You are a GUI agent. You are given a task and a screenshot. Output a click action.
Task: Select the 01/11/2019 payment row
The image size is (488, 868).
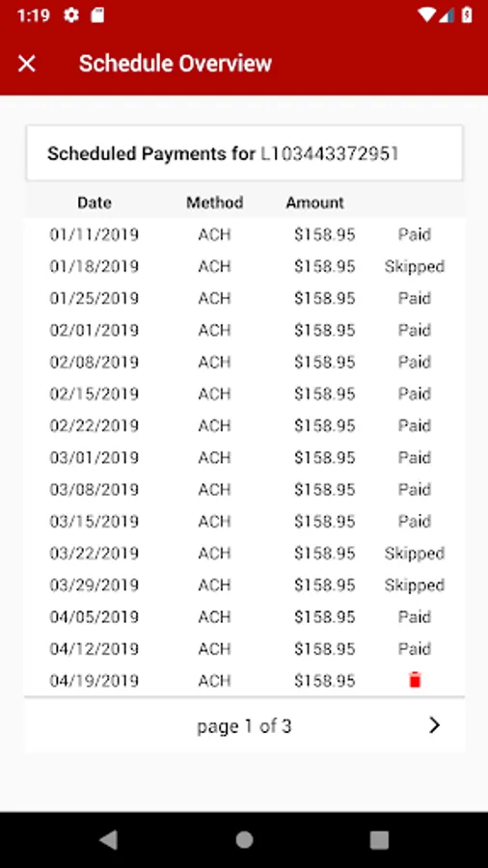pos(245,234)
